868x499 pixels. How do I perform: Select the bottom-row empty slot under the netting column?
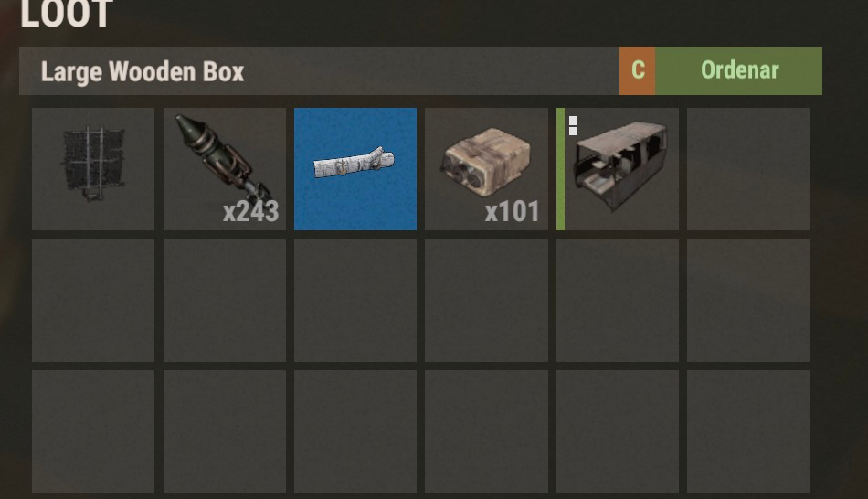click(93, 431)
